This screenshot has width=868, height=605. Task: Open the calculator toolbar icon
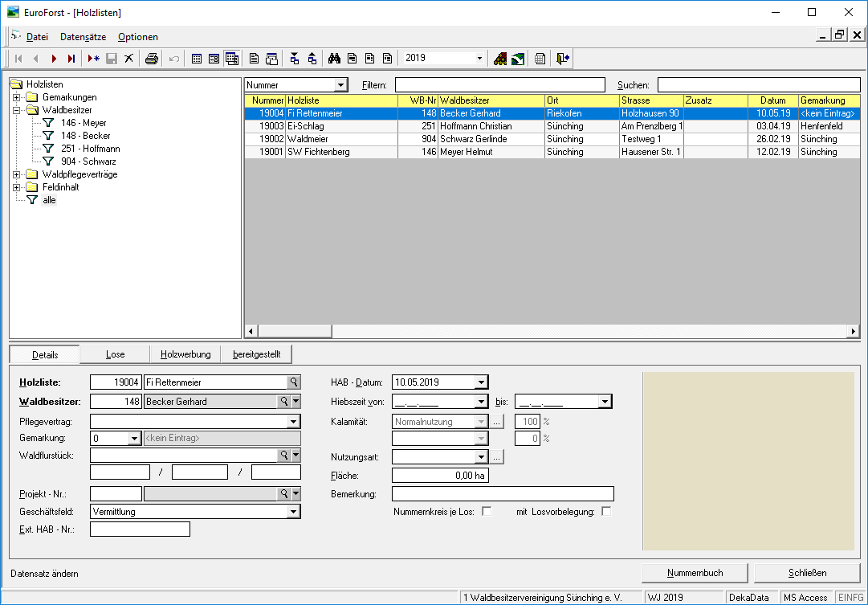tap(540, 58)
